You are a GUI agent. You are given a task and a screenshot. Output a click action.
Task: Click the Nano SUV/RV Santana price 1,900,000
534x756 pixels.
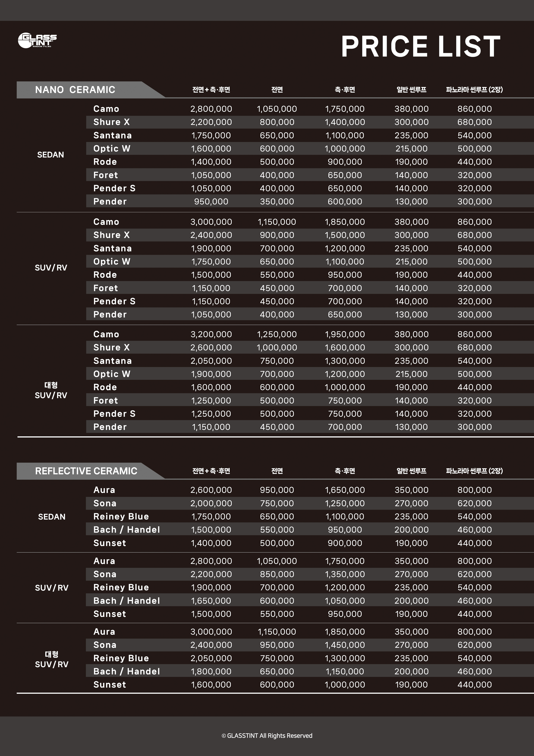[x=211, y=248]
